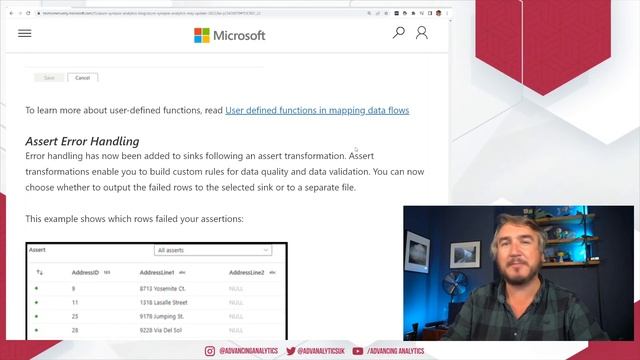This screenshot has width=640, height=360.
Task: Click the Instagram icon in footer banner
Action: (210, 351)
